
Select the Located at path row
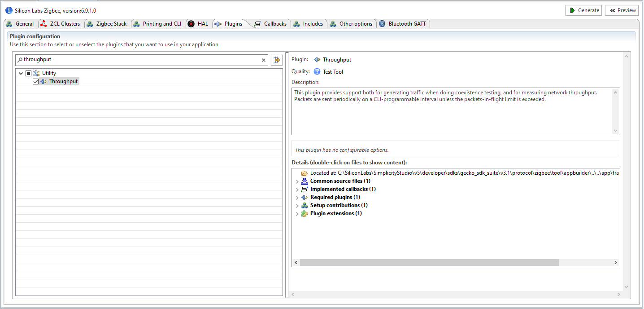pos(461,173)
